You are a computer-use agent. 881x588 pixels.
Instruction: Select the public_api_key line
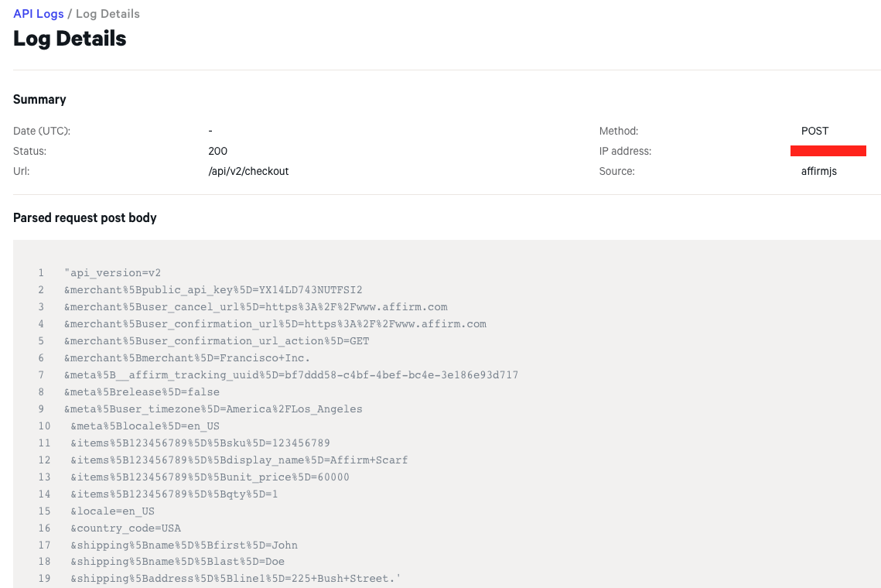click(214, 289)
